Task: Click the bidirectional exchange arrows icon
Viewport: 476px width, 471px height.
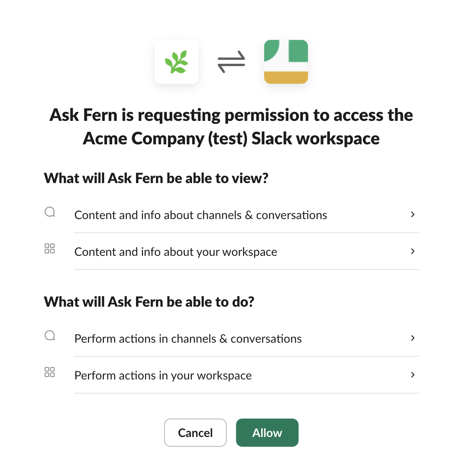Action: click(x=231, y=61)
